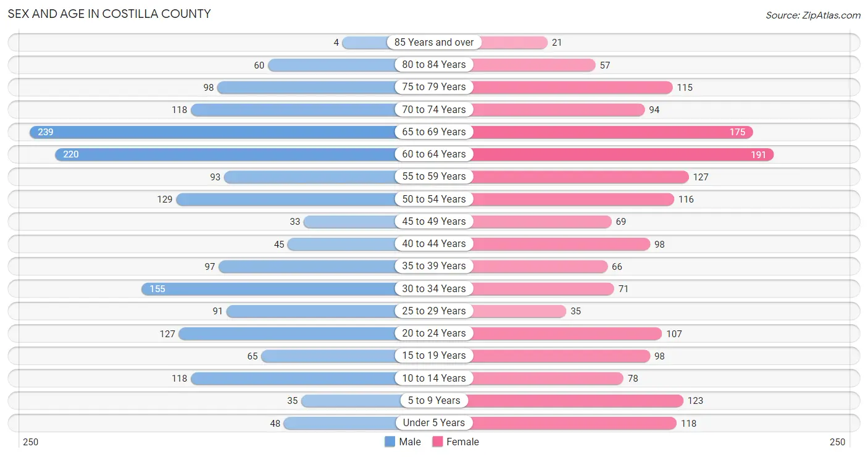Click the chart title Sex and Age

[x=109, y=14]
